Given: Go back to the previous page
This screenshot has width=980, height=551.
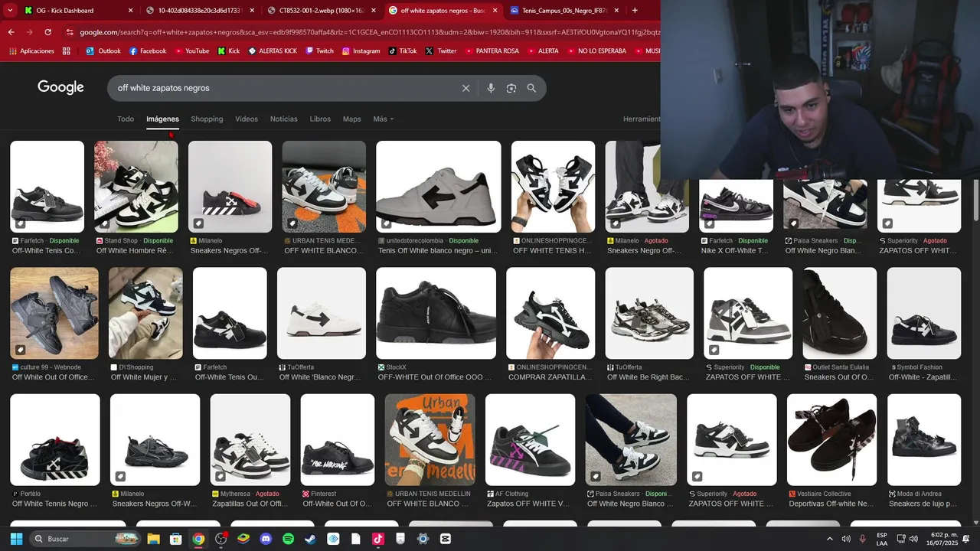Looking at the screenshot, I should (x=11, y=32).
